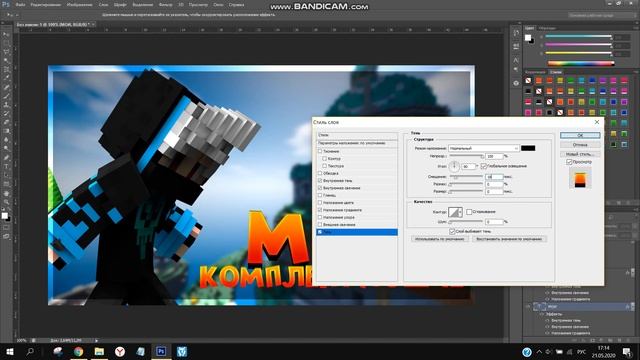Open File Explorer from the taskbar

(x=99, y=351)
